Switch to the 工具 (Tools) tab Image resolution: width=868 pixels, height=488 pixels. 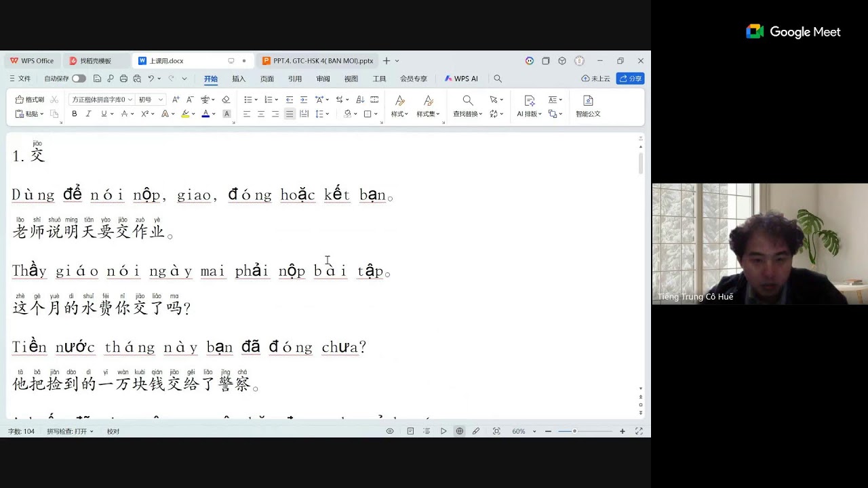[x=380, y=79]
